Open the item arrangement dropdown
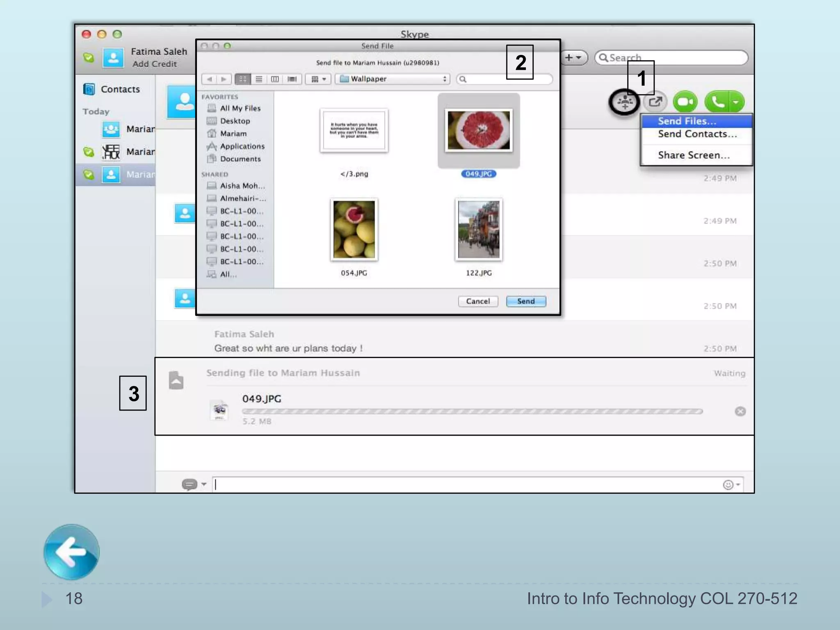Screen dimensions: 840x630 pyautogui.click(x=318, y=79)
